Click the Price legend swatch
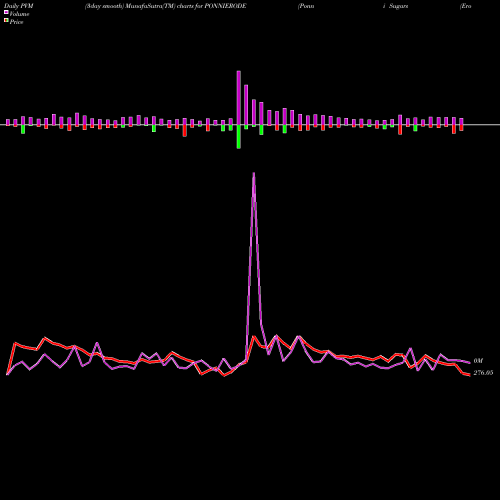 point(6,20)
